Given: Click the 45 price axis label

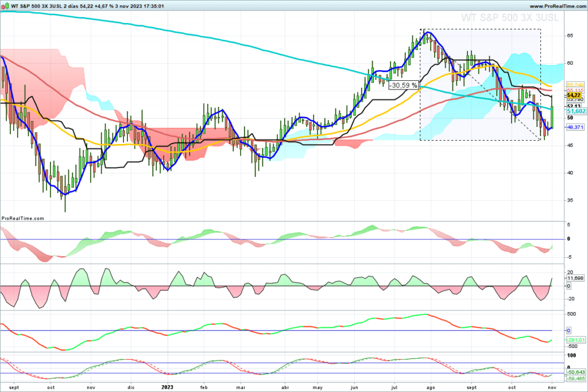Looking at the screenshot, I should tap(570, 145).
